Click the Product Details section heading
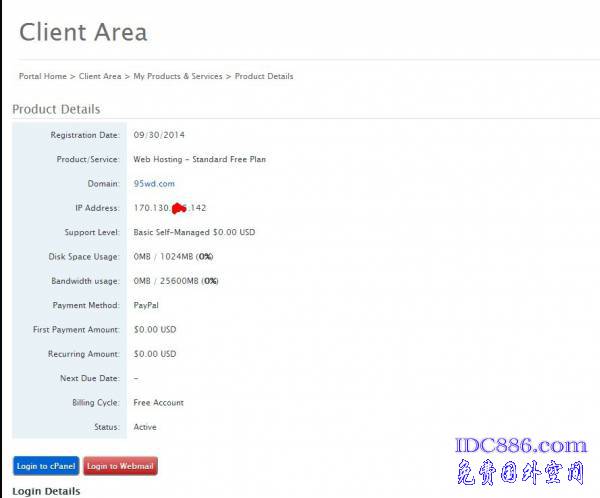Screen dimensions: 600x498 coord(56,109)
